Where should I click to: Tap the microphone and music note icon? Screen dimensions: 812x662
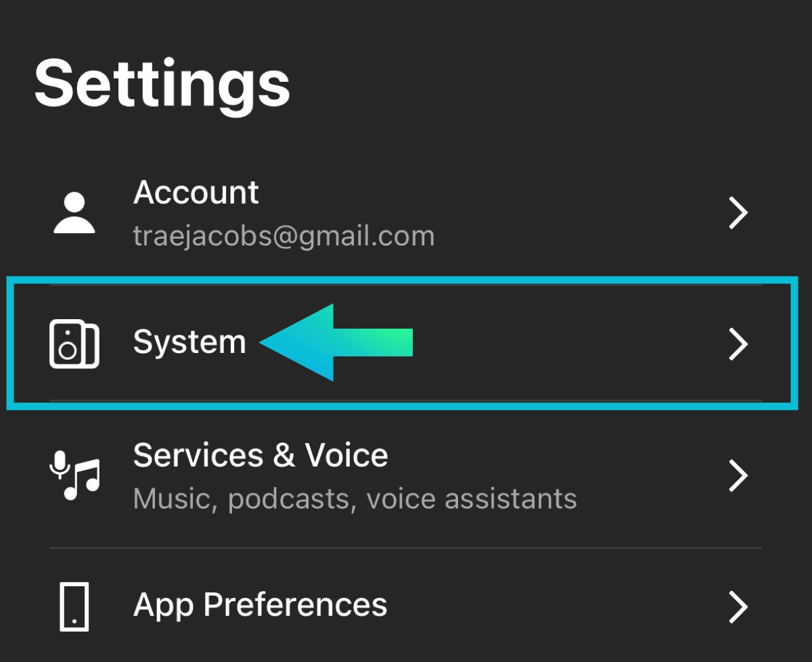74,476
